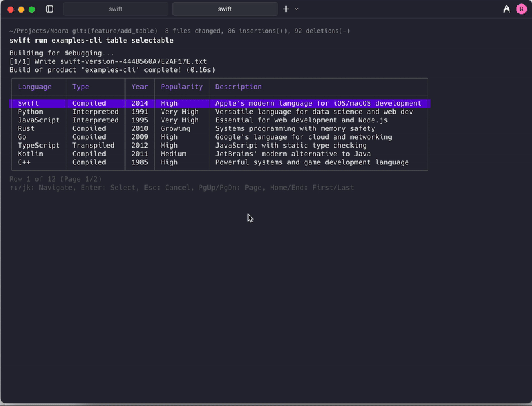The image size is (532, 406).
Task: Click the Year column header
Action: (138, 87)
